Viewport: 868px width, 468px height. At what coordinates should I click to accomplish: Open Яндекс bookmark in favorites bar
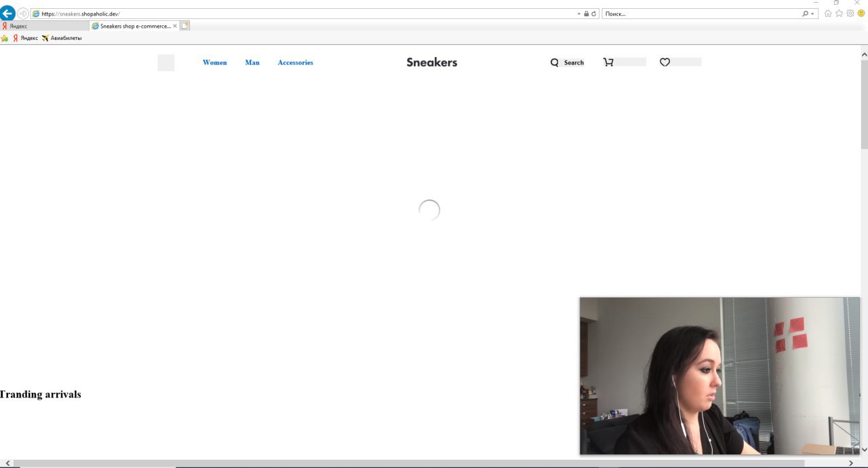tap(26, 38)
